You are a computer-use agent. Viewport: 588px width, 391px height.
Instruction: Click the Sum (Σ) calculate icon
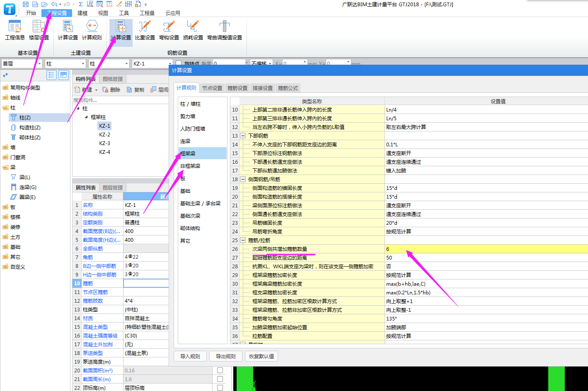click(80, 4)
